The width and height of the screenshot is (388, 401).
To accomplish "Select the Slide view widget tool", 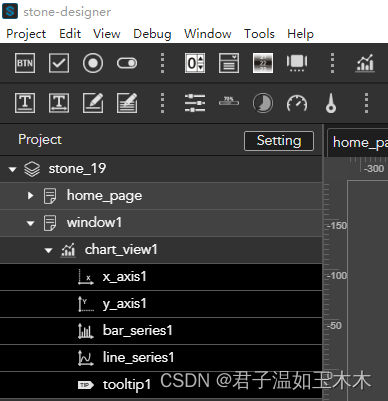I will [297, 63].
